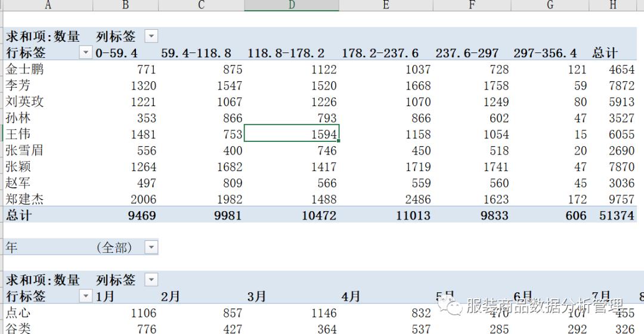This screenshot has width=644, height=334.
Task: Click the 总计 row label at bottom
Action: (18, 215)
